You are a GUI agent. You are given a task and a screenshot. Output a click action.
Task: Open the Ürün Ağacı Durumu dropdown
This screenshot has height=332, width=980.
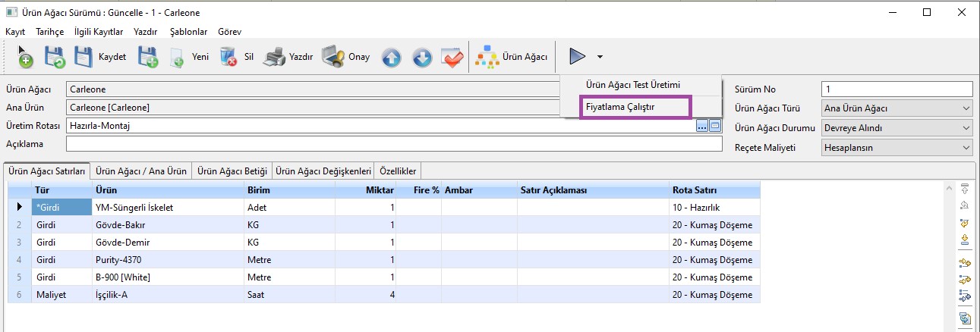click(x=896, y=128)
